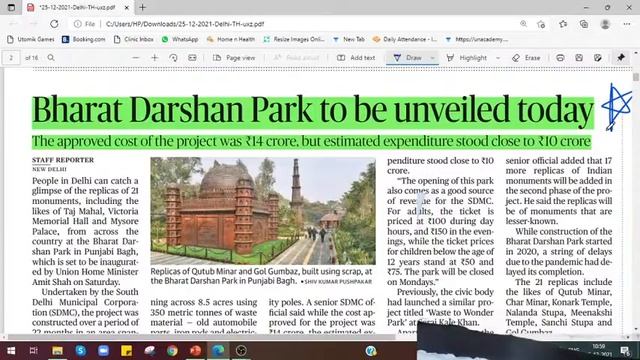640x360 pixels.
Task: Open the notification center icon
Action: (625, 351)
